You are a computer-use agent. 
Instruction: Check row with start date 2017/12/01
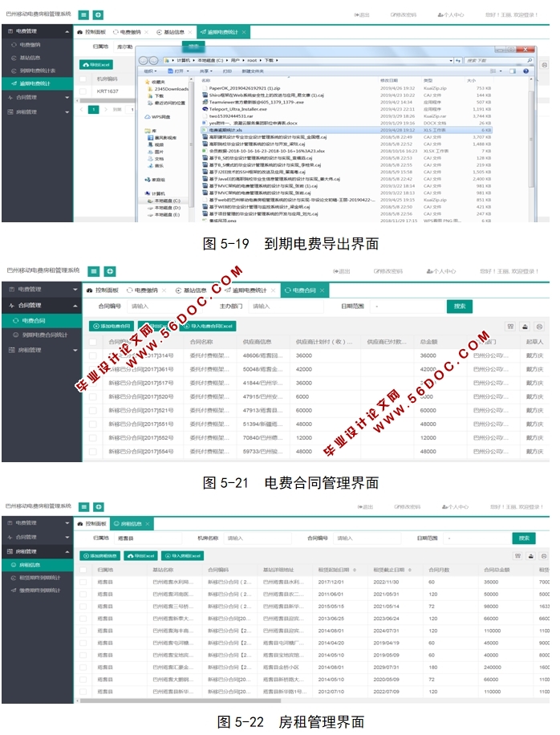(x=83, y=582)
